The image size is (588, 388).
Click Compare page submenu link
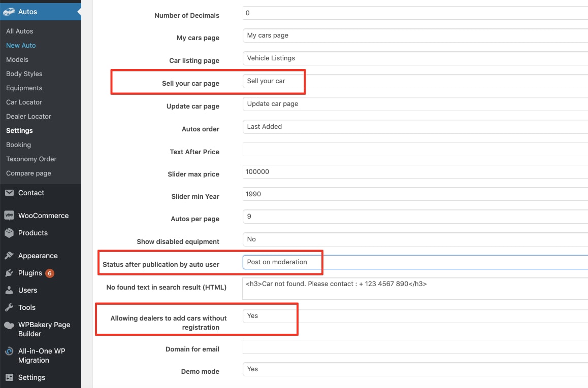[x=28, y=173]
